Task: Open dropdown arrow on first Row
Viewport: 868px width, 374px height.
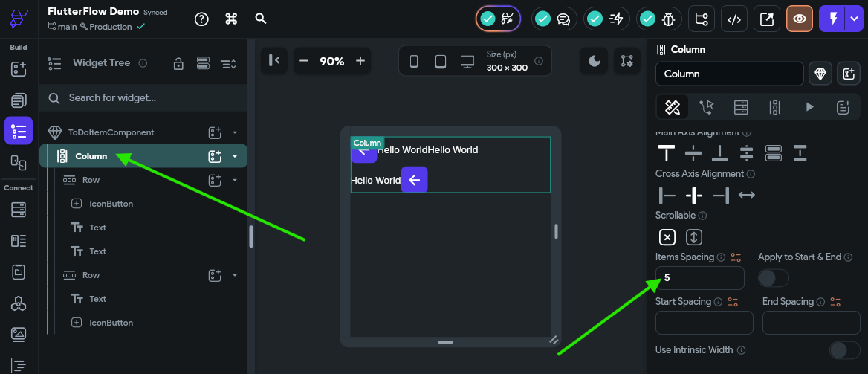Action: [235, 180]
